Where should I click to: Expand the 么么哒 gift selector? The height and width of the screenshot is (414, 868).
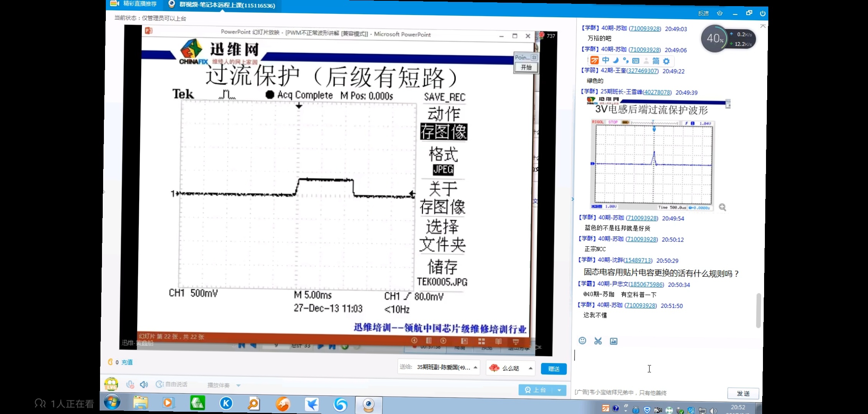click(531, 368)
